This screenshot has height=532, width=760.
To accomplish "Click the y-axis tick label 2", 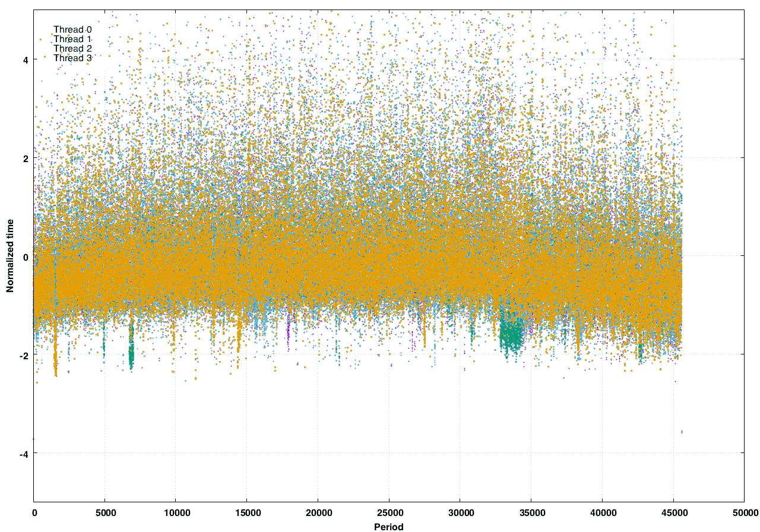I will (26, 158).
